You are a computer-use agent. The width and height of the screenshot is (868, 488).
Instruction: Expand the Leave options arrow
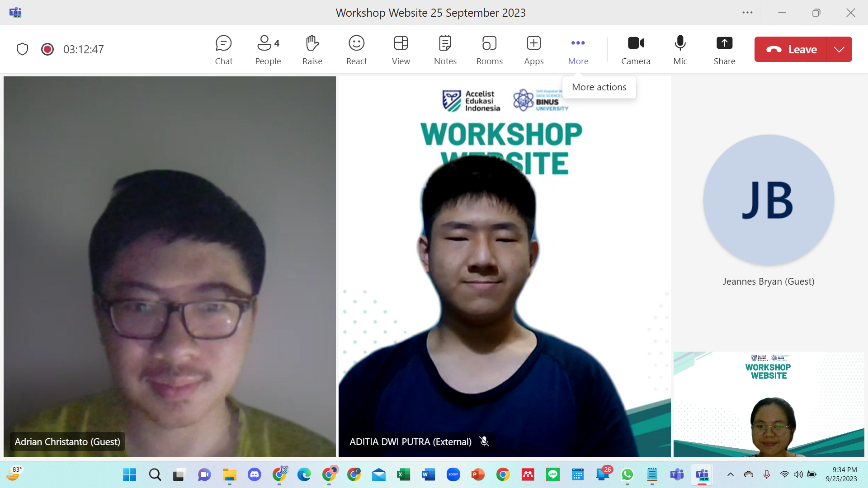pos(839,49)
